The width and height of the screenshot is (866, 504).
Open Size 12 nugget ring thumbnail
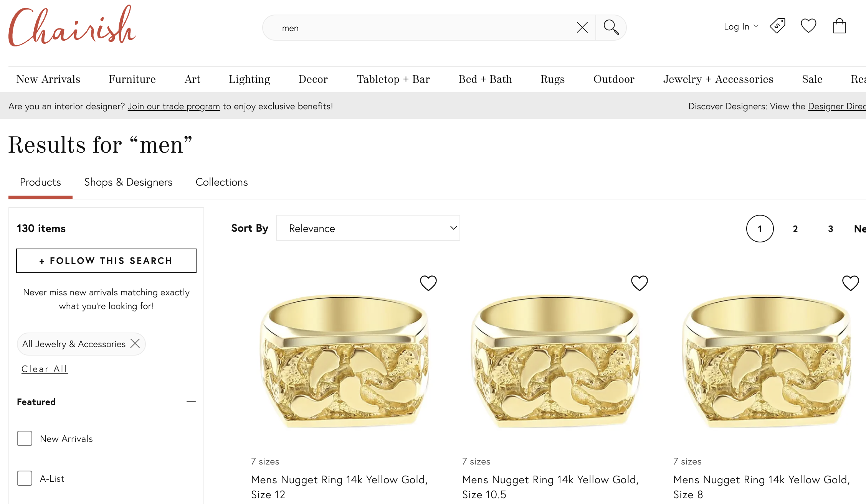(x=344, y=361)
